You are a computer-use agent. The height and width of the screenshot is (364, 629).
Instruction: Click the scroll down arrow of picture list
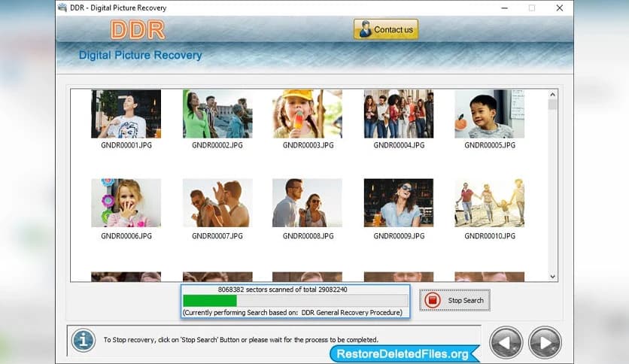pos(552,277)
